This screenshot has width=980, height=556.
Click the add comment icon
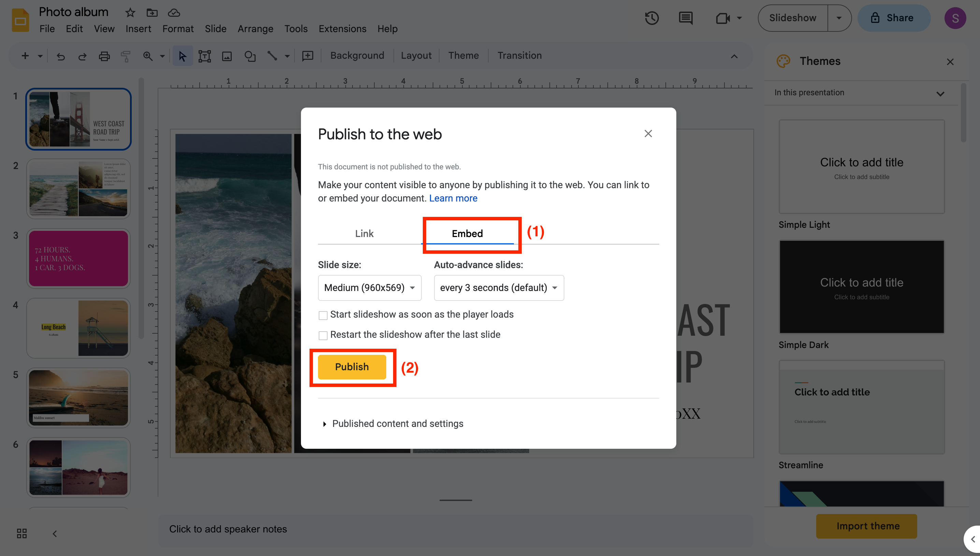[307, 56]
